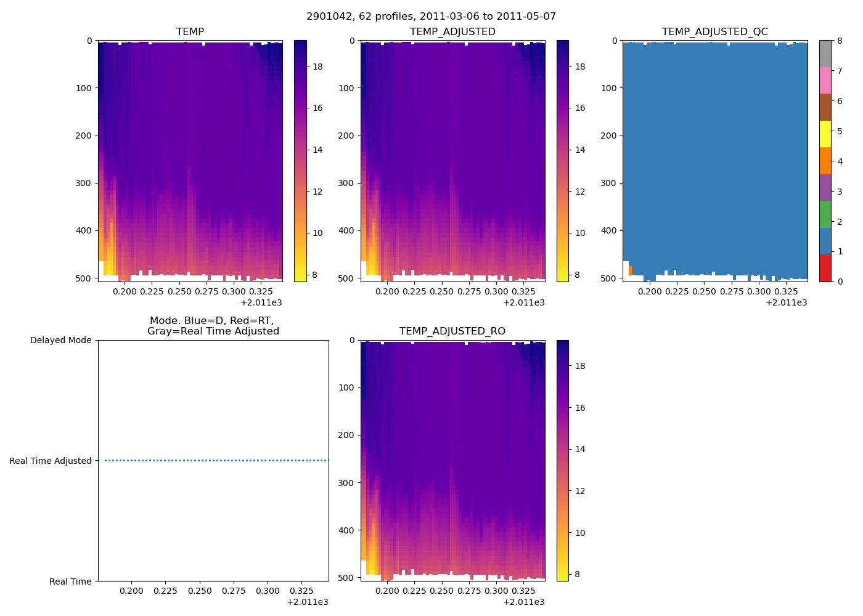Pick the brown segment of QC colorbar
863x616 pixels.
pos(825,107)
